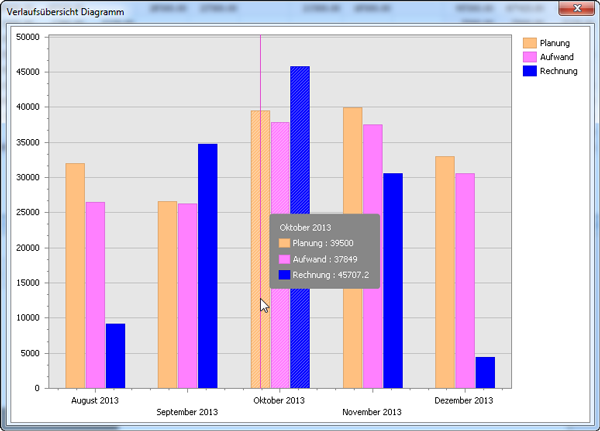The image size is (600, 431).
Task: Select the Rechnung legend label
Action: click(x=558, y=71)
